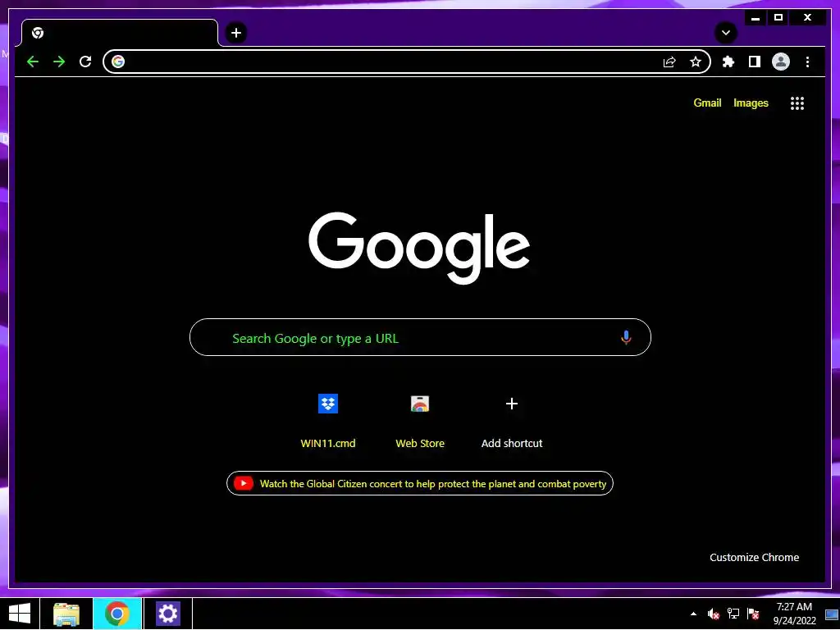840x630 pixels.
Task: Click the muted volume tray icon
Action: [x=713, y=614]
